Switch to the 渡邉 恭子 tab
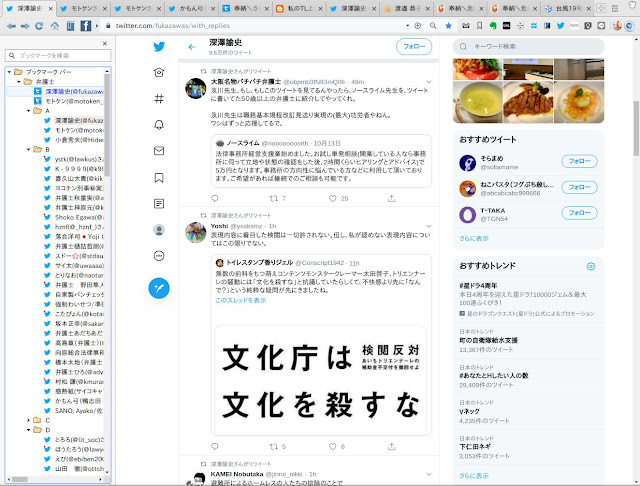The height and width of the screenshot is (486, 640). click(407, 9)
